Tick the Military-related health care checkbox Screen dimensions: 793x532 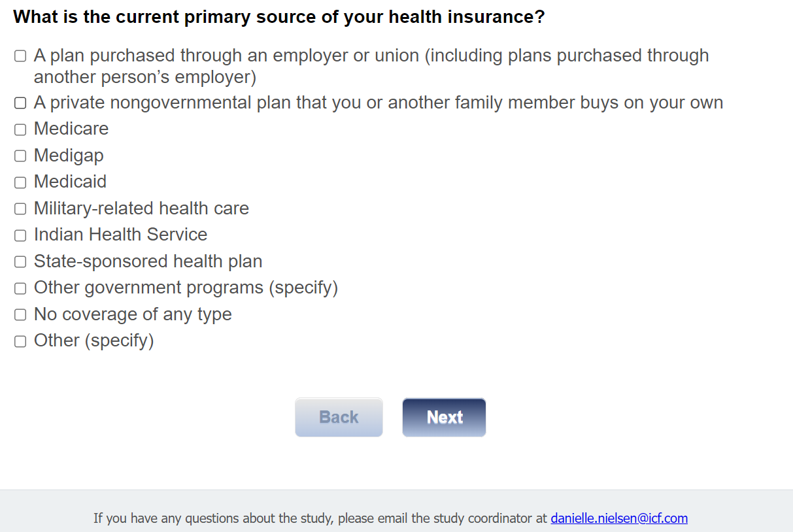[x=20, y=209]
